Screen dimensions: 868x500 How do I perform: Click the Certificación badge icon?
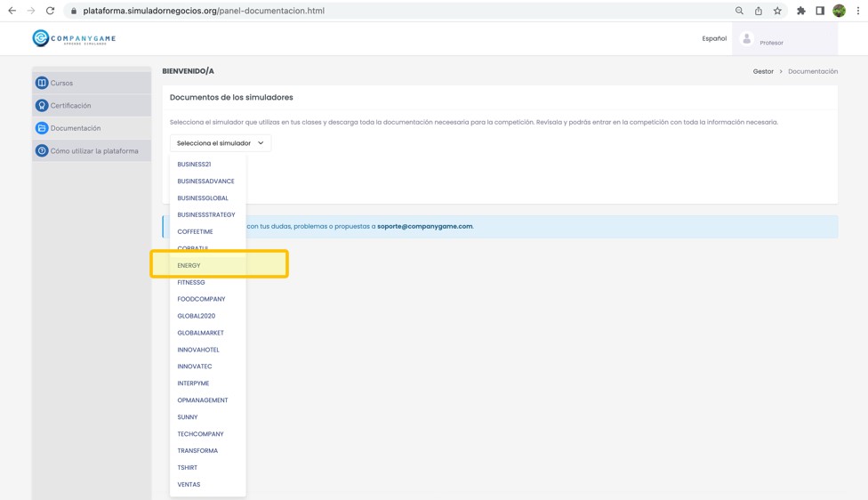42,105
